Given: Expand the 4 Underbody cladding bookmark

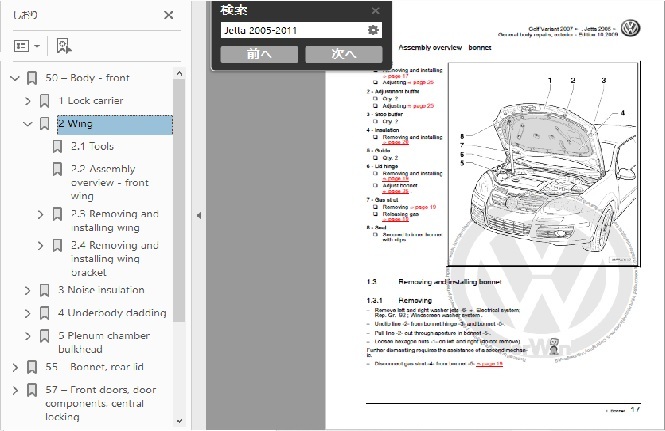Looking at the screenshot, I should click(28, 313).
